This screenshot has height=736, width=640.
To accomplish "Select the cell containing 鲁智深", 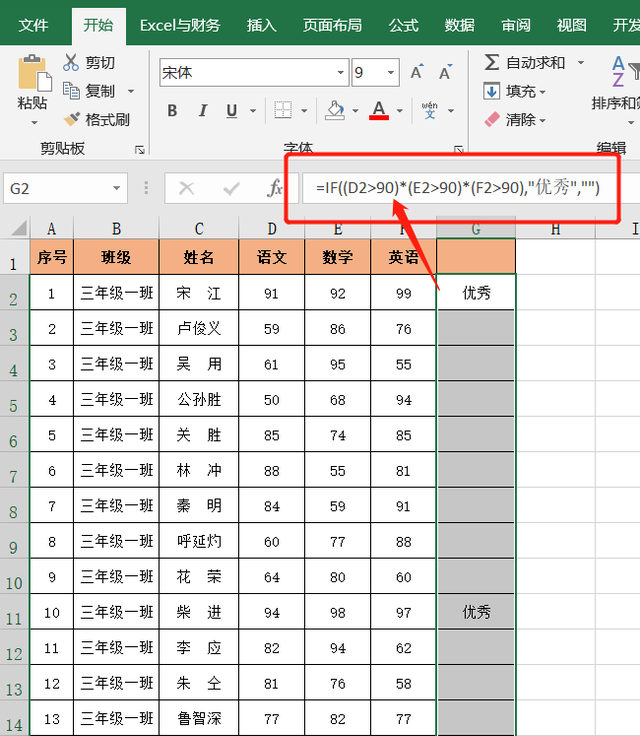I will 199,718.
